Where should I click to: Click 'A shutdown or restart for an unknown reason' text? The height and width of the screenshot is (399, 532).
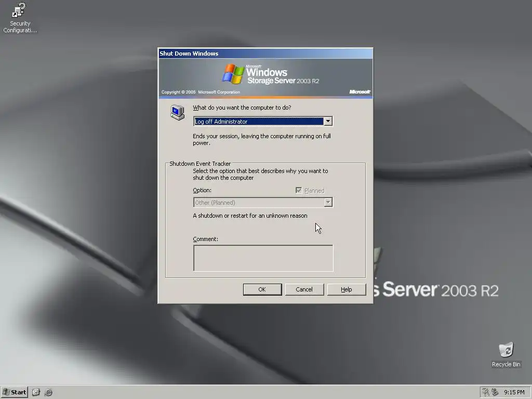(250, 216)
